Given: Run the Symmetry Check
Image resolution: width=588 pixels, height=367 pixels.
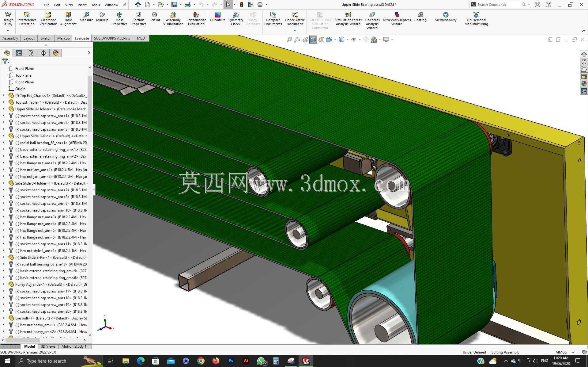Looking at the screenshot, I should pos(236,19).
